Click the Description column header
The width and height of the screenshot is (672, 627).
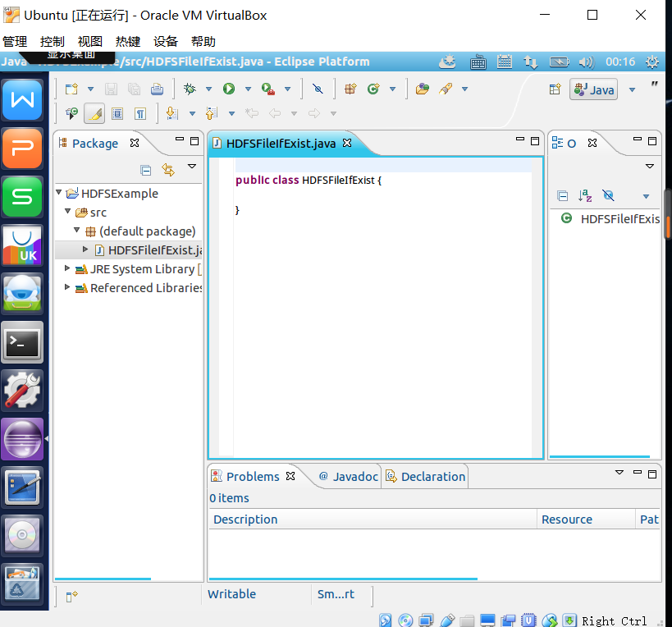(373, 519)
